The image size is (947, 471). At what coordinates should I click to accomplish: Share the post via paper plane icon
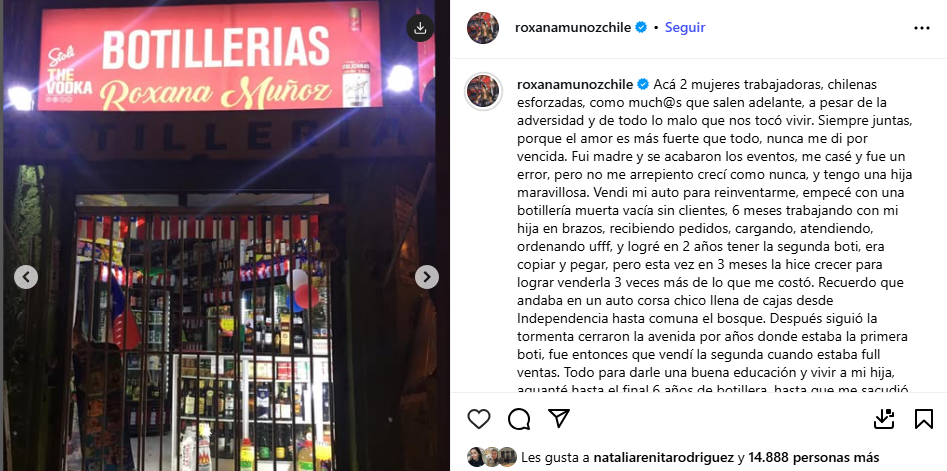[x=559, y=418]
